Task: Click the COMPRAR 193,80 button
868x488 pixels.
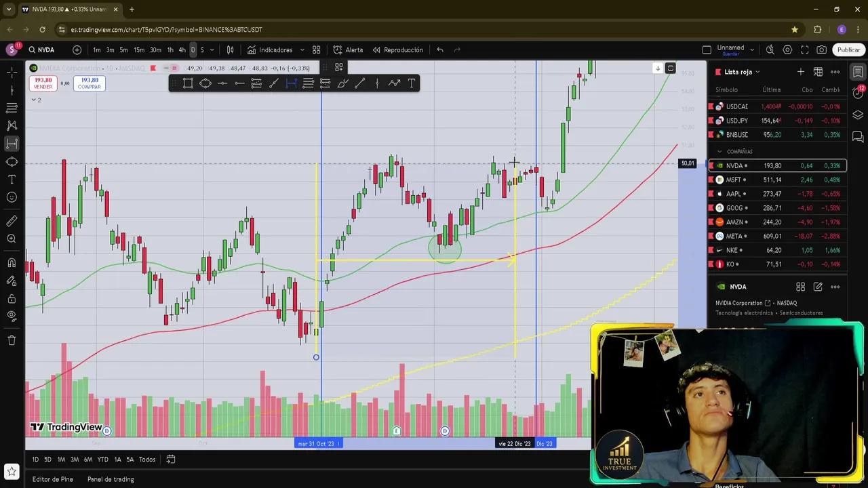Action: point(90,83)
